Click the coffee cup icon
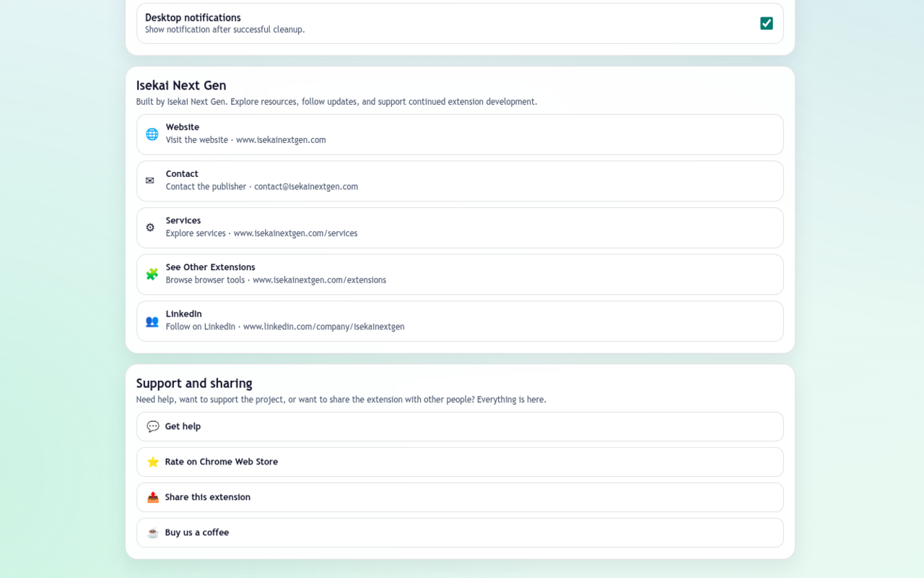Viewport: 924px width, 578px height. 153,532
